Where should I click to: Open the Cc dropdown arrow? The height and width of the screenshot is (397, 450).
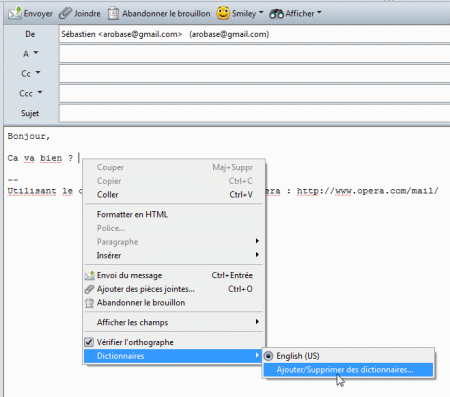coord(38,72)
